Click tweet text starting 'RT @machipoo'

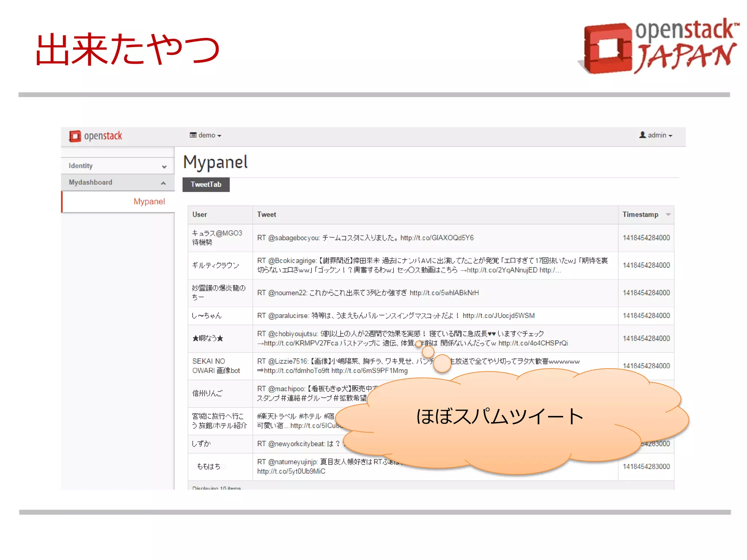317,393
